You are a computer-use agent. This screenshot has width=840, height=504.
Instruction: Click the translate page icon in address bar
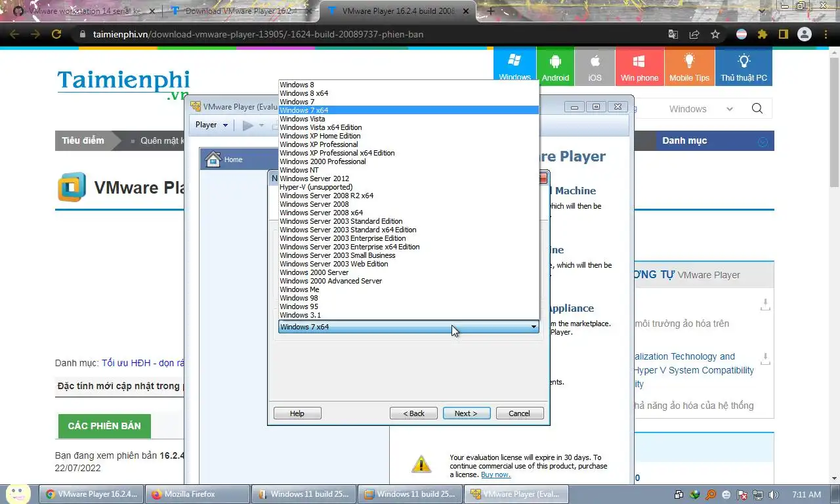(673, 34)
